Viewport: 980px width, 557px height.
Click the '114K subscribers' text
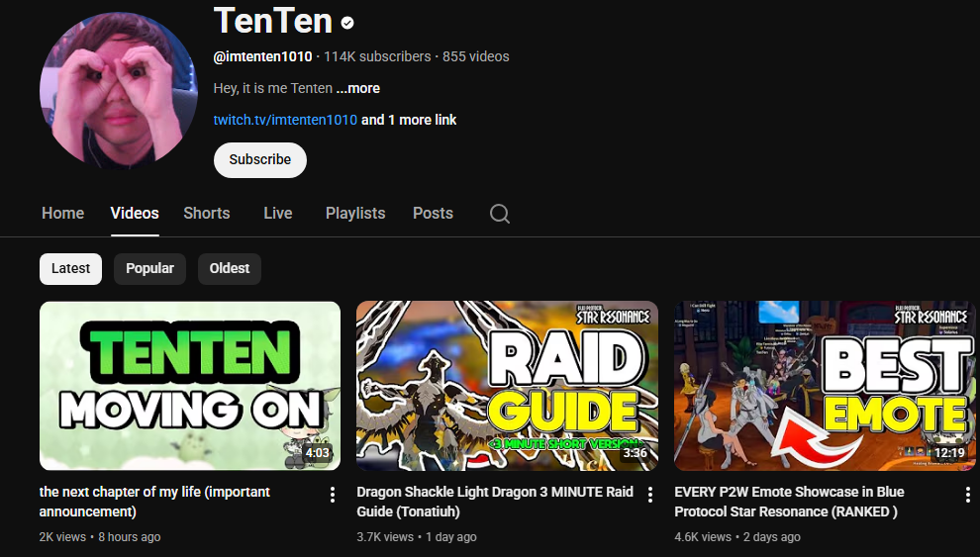pyautogui.click(x=377, y=56)
